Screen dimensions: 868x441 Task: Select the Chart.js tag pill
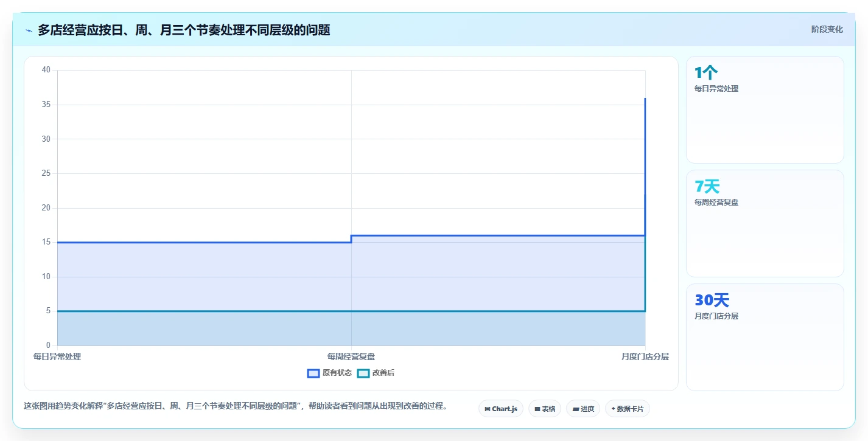pos(501,409)
